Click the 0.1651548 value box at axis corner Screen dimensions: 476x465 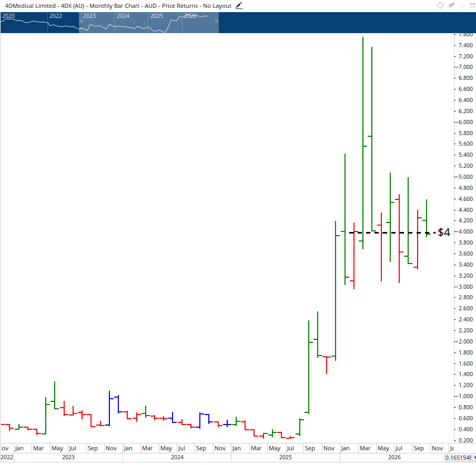click(x=459, y=458)
